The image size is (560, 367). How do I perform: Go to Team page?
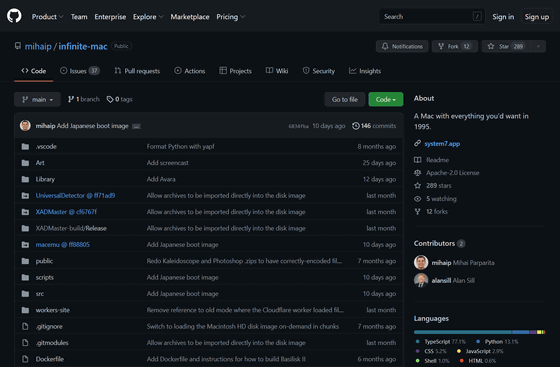79,17
